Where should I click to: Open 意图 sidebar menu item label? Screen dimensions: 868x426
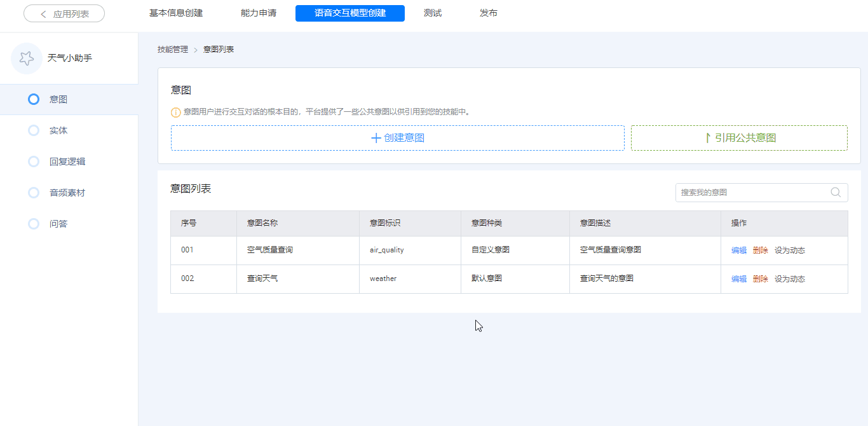(58, 99)
